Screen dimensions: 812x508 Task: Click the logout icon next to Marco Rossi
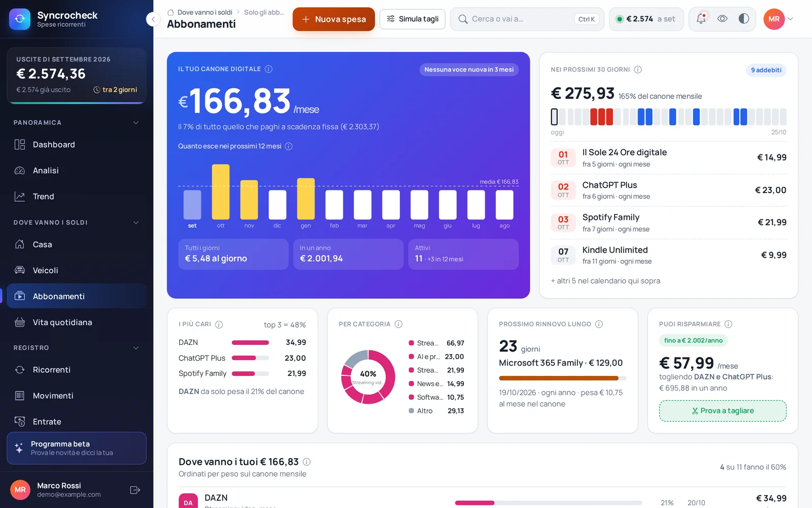(x=135, y=490)
